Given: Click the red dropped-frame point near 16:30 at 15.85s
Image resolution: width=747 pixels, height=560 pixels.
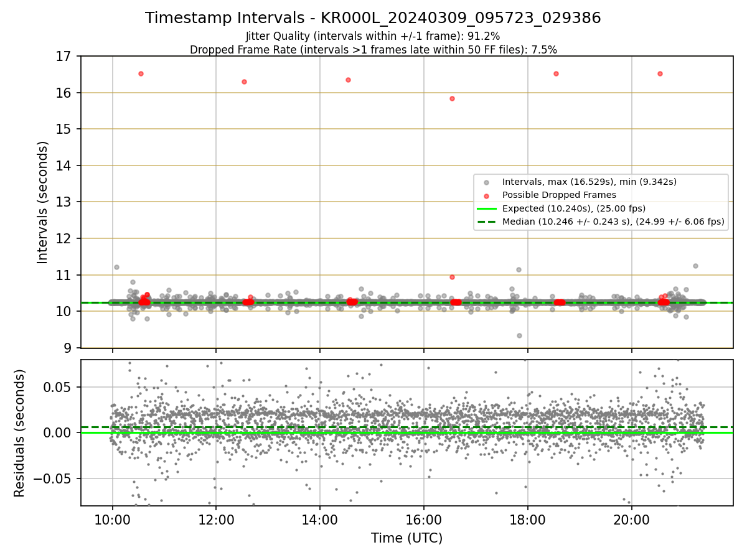Looking at the screenshot, I should click(x=452, y=98).
